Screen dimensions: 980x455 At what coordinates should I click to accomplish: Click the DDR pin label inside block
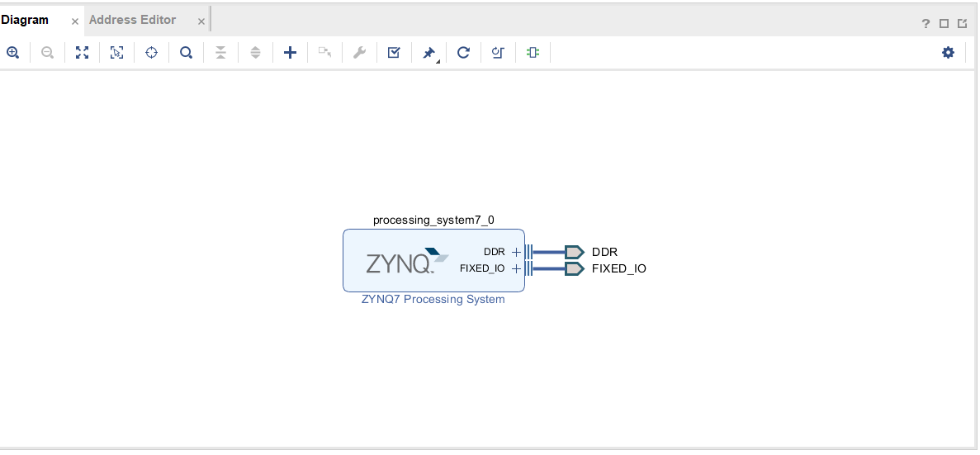click(495, 252)
